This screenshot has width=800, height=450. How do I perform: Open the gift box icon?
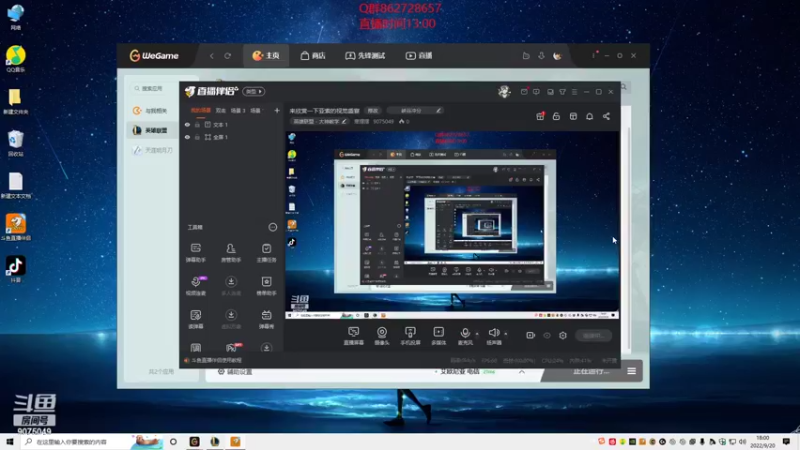click(540, 116)
